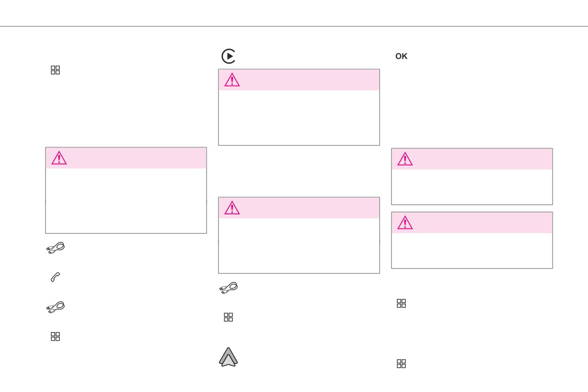Click the warning triangle in the second middle-column box
The image size is (588, 392).
coord(232,208)
